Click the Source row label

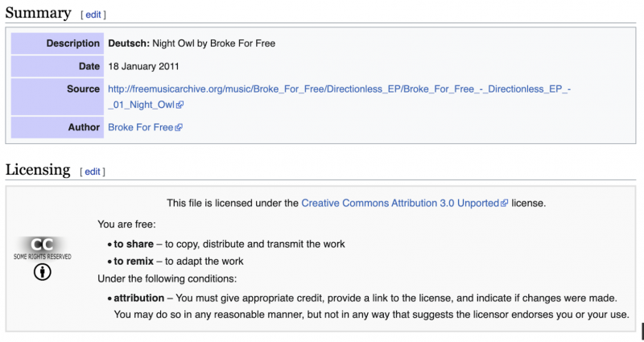tap(57, 97)
